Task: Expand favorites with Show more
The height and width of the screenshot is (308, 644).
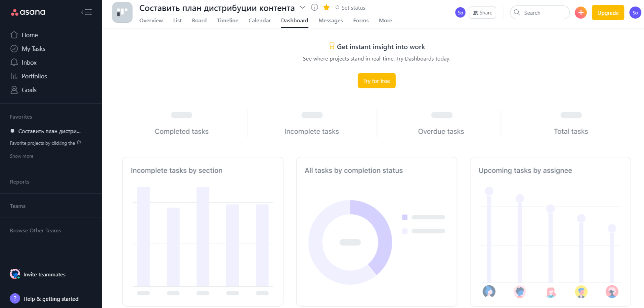Action: click(x=22, y=156)
